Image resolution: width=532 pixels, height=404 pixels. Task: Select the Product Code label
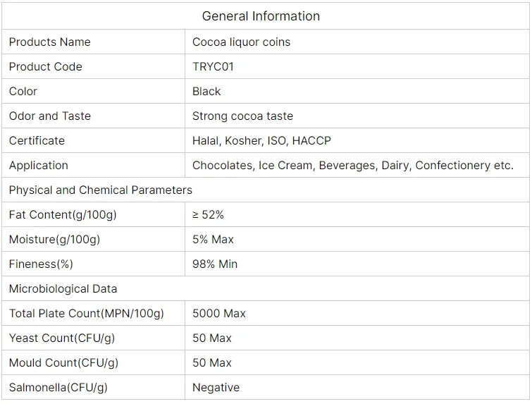click(x=46, y=67)
